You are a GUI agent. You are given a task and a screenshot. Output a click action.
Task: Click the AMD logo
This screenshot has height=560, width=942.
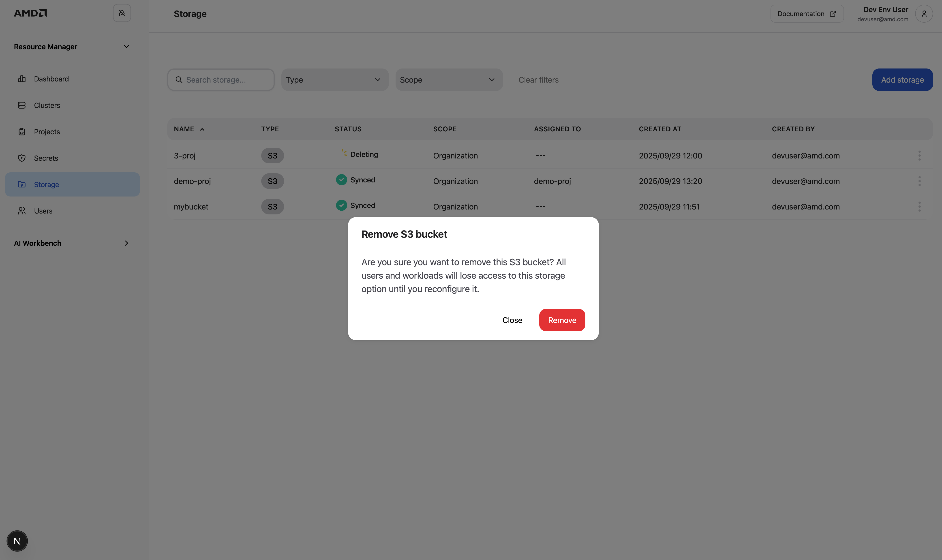pos(30,13)
